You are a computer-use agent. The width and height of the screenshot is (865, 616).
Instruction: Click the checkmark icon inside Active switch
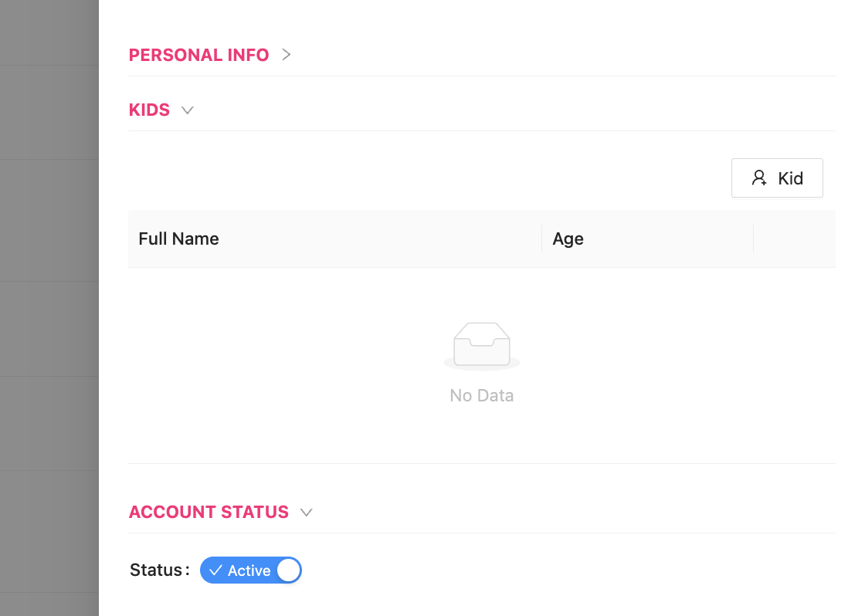[x=215, y=570]
